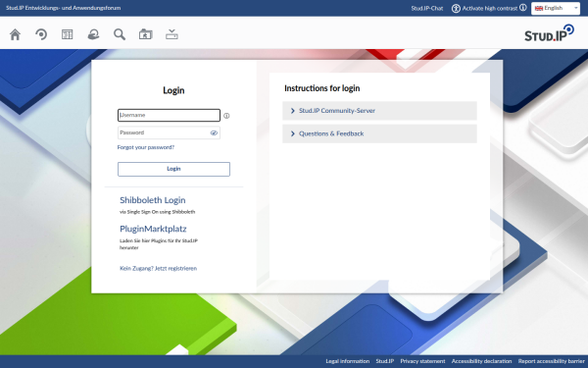
Task: Click the download tray icon
Action: (171, 34)
